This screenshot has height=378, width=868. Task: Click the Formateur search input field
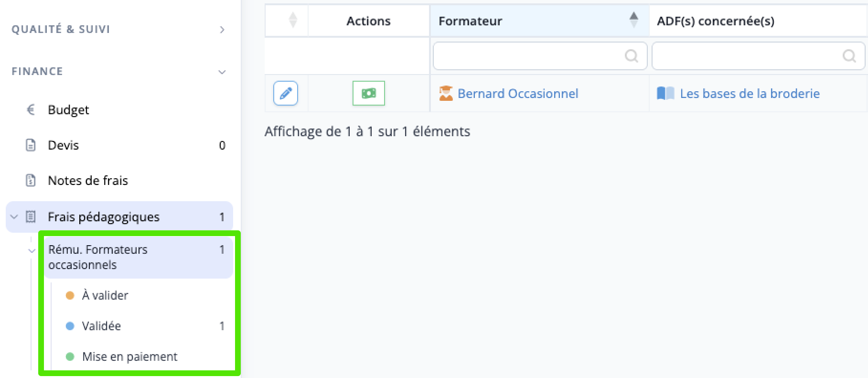point(540,56)
